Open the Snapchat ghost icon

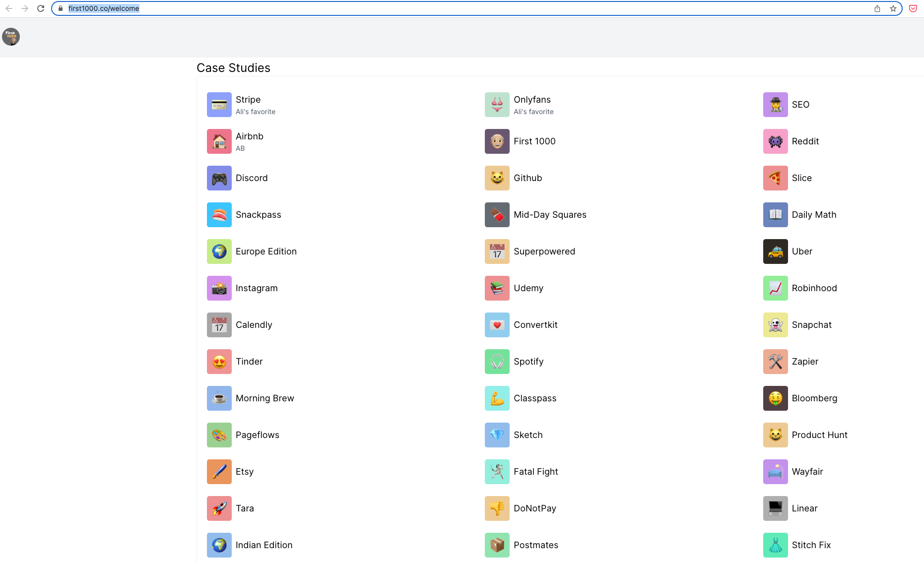(x=776, y=325)
